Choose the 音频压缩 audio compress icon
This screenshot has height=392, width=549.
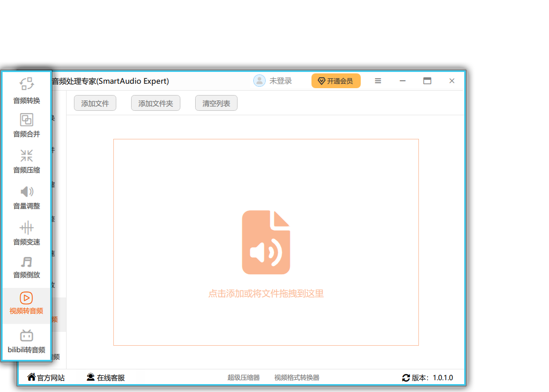(x=27, y=157)
